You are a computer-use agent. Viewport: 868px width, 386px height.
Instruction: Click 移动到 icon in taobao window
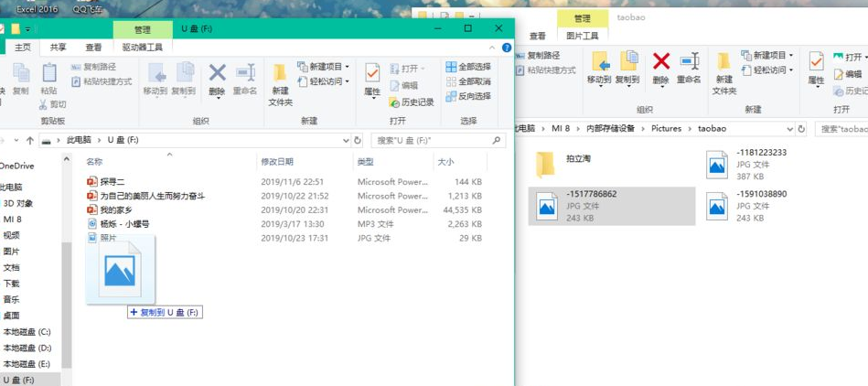pyautogui.click(x=599, y=62)
